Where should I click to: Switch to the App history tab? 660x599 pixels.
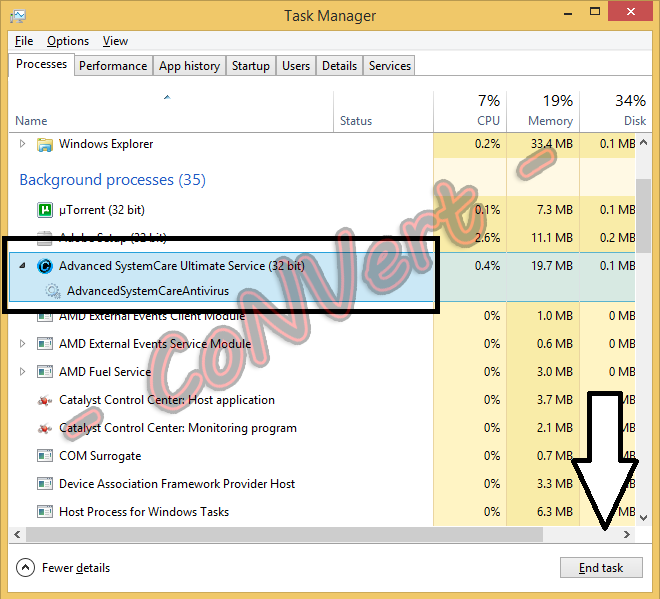[x=189, y=66]
